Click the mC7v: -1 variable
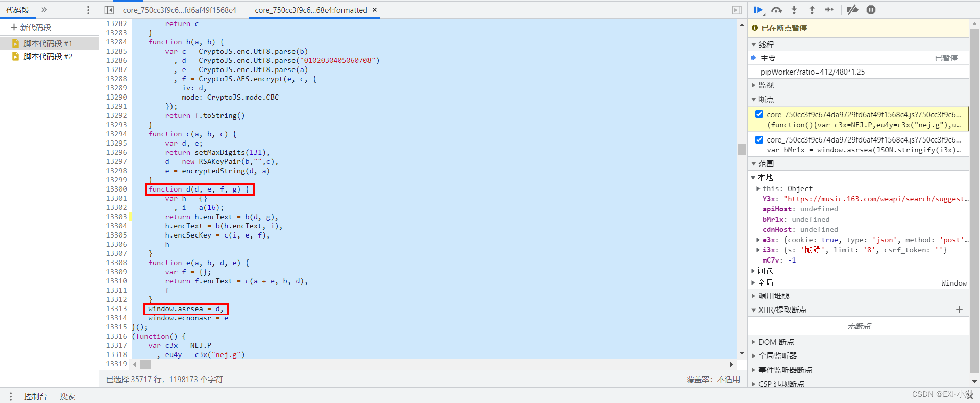980x403 pixels. tap(779, 260)
